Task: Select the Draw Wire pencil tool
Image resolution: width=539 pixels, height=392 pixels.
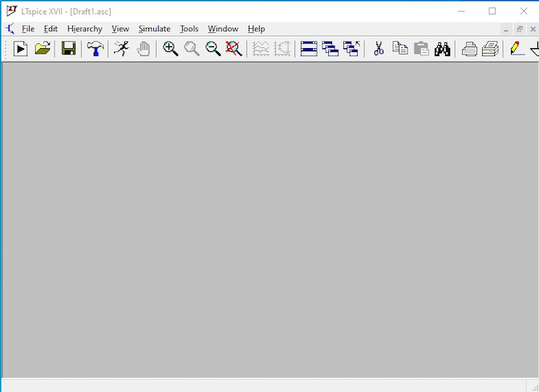Action: coord(517,49)
